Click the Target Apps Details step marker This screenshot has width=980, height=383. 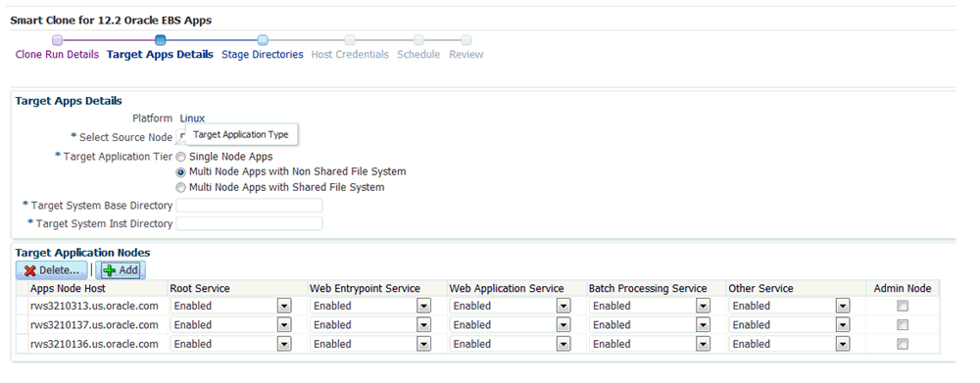160,40
